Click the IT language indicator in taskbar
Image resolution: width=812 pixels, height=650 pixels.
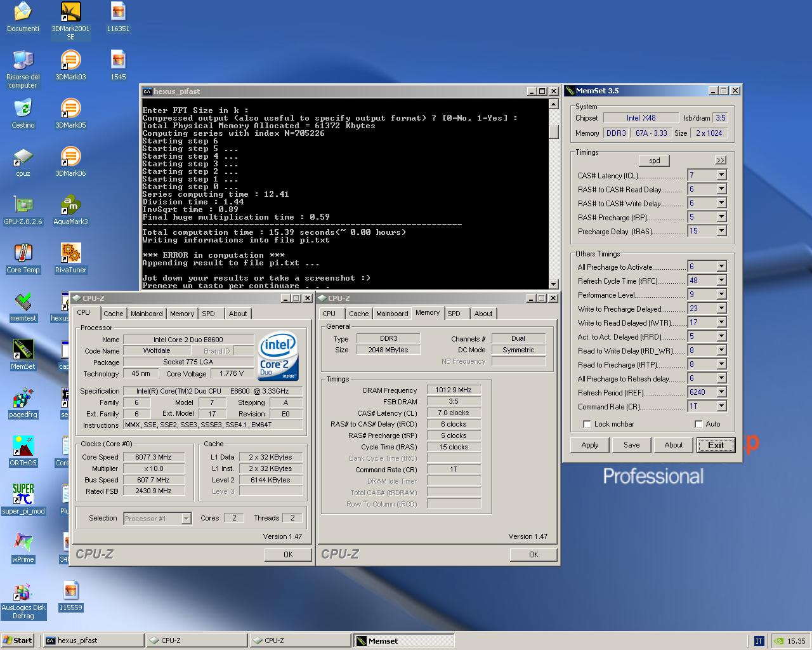(x=759, y=641)
